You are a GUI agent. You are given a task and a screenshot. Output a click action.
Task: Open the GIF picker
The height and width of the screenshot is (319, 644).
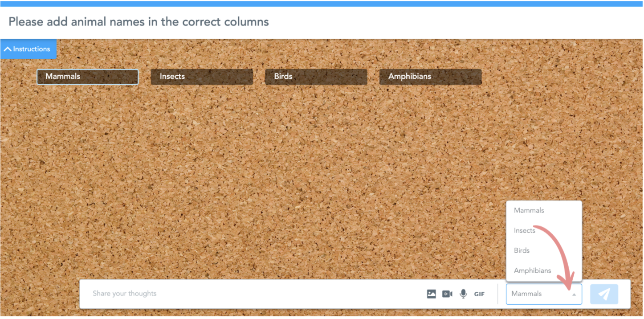click(x=479, y=294)
